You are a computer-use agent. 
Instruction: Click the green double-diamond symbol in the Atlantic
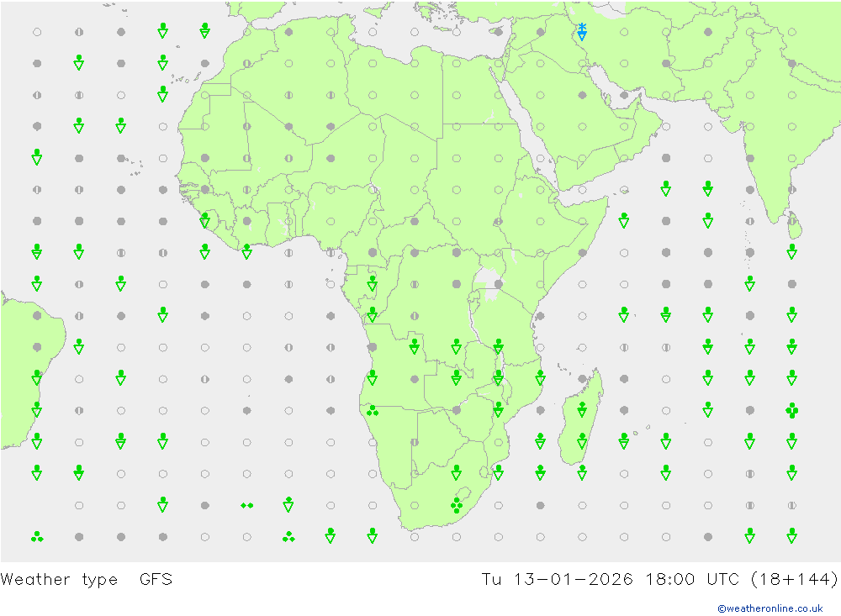tap(246, 506)
